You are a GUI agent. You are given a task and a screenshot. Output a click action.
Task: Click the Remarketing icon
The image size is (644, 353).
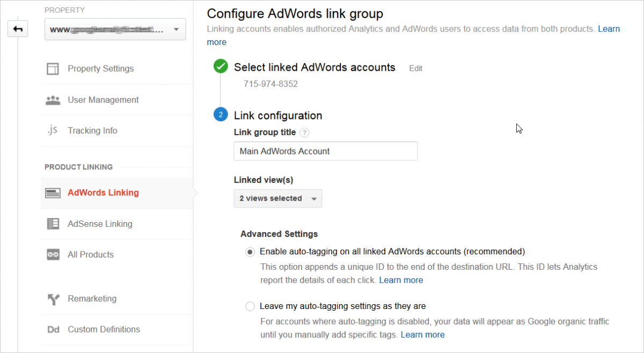[53, 299]
